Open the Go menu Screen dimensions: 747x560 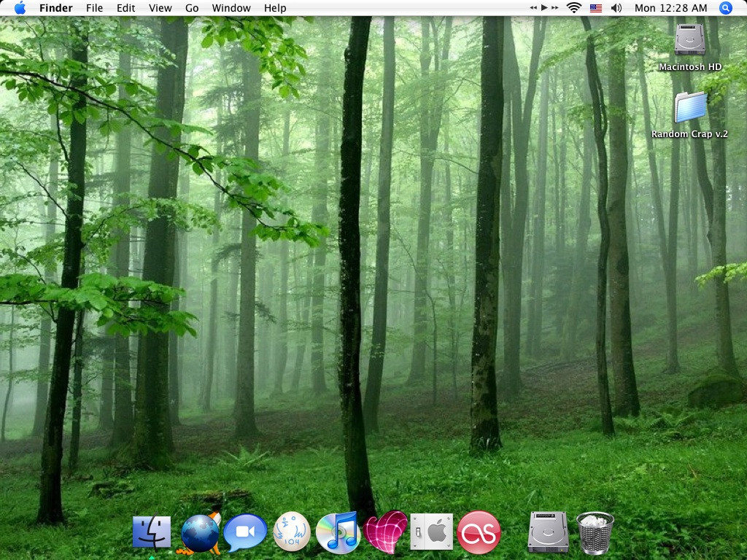tap(192, 8)
